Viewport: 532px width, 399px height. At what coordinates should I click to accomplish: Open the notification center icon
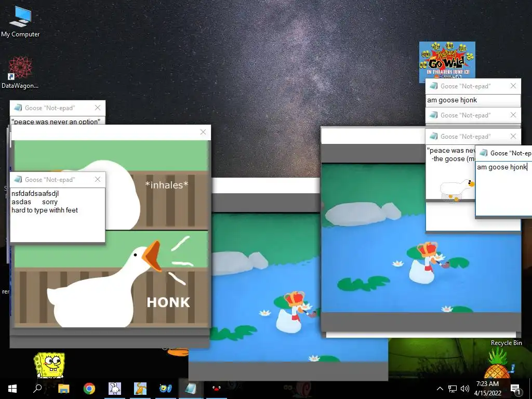click(516, 389)
